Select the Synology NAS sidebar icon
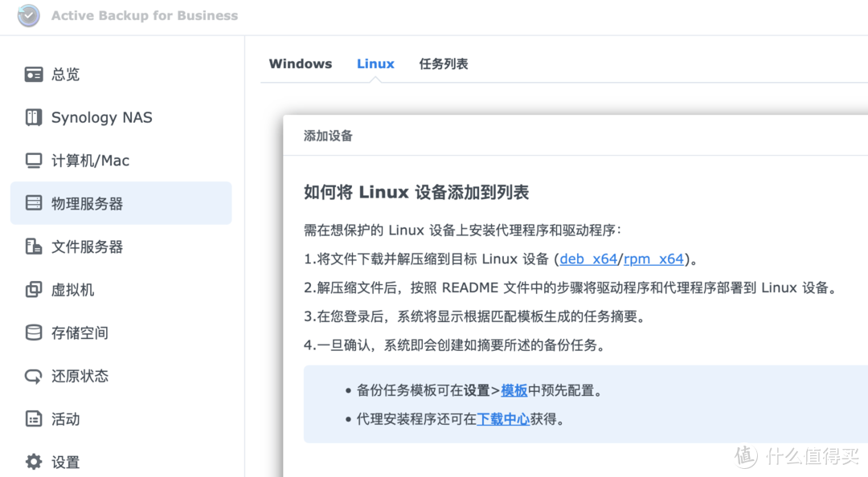Screen dimensions: 868x477 pyautogui.click(x=33, y=117)
